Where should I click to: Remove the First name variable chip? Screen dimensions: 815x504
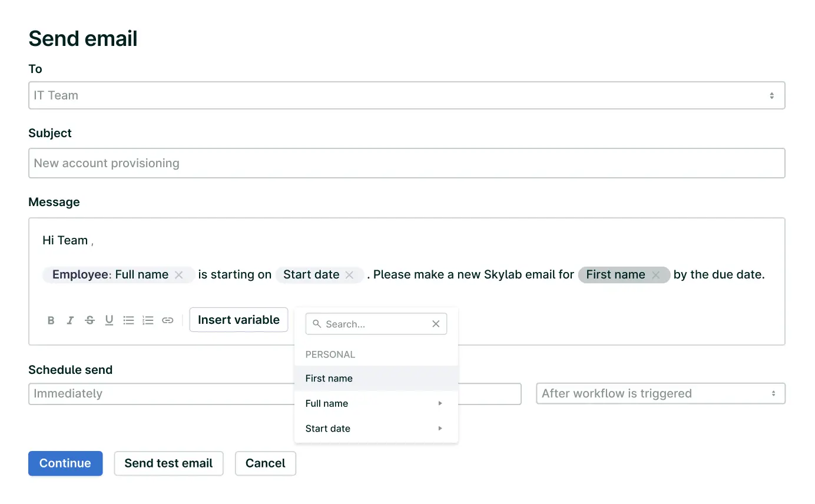[655, 275]
